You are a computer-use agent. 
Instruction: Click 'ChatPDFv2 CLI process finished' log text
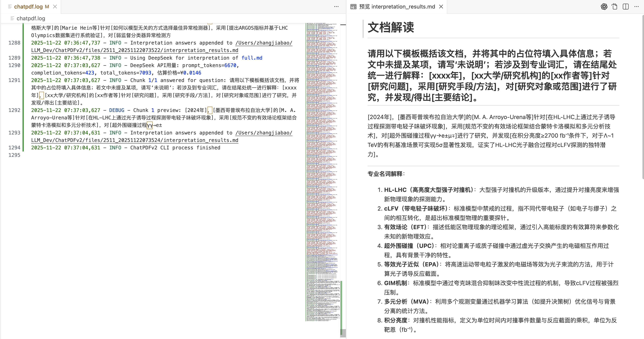(x=175, y=148)
